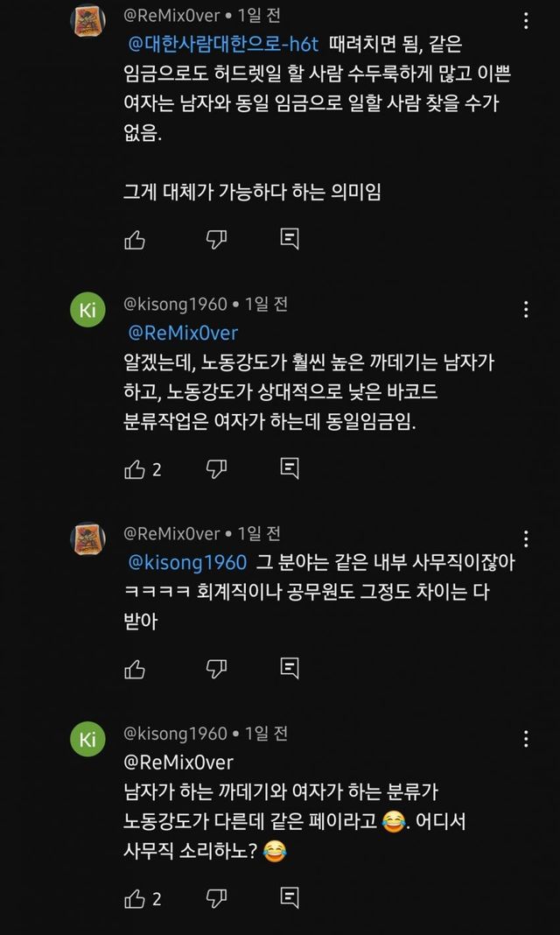Like kisong1960's comment about 바코드 분류작업
This screenshot has height=935, width=560.
coord(135,469)
